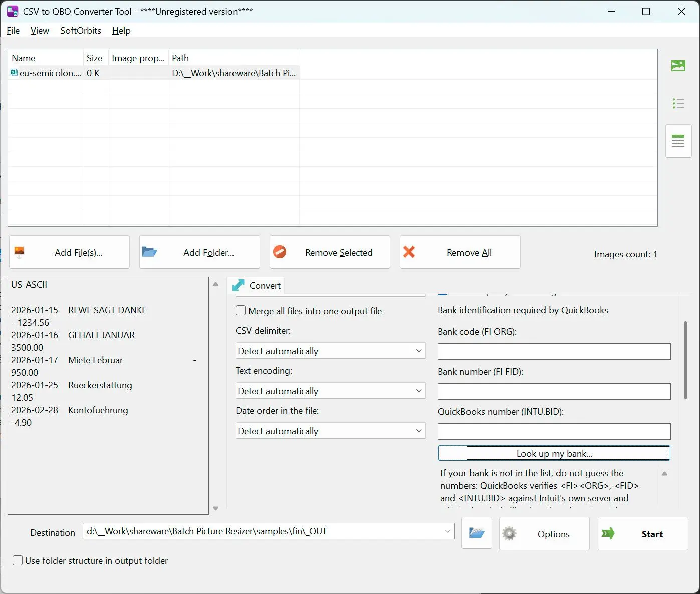
Task: Click the Path column header
Action: click(234, 58)
